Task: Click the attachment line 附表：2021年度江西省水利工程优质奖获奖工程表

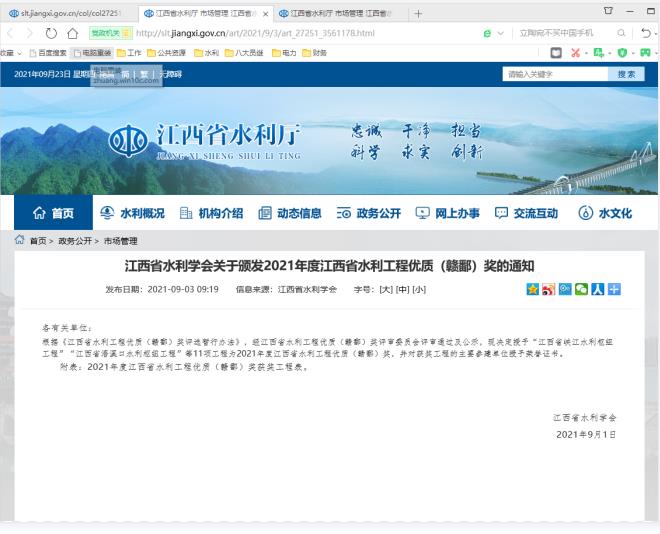Action: click(x=184, y=367)
